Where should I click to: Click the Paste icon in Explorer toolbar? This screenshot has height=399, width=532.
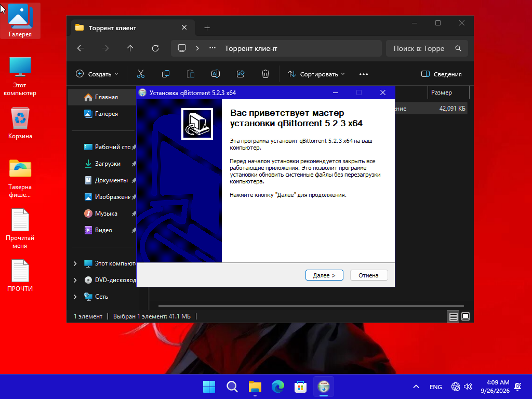(191, 74)
